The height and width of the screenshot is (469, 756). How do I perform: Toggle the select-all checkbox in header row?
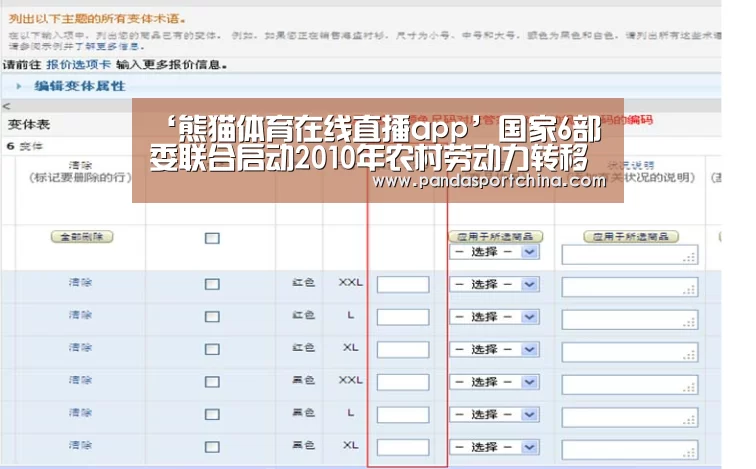pos(212,238)
